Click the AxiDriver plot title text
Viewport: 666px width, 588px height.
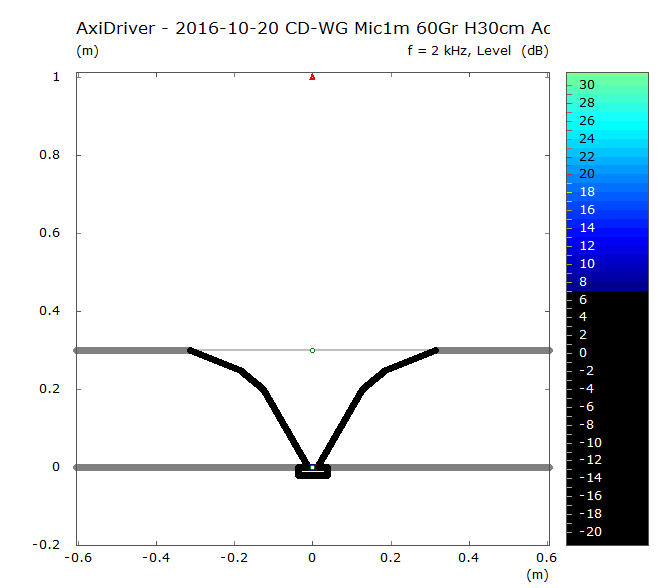[312, 28]
